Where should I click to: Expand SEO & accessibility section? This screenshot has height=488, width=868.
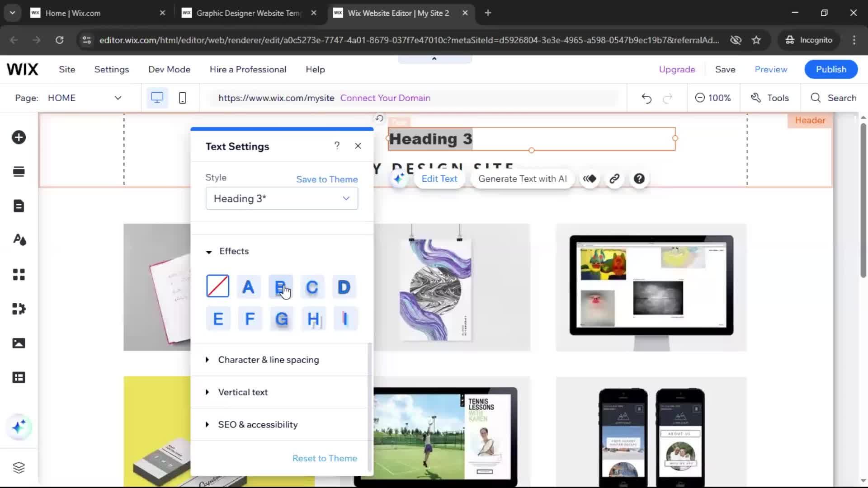coord(282,425)
